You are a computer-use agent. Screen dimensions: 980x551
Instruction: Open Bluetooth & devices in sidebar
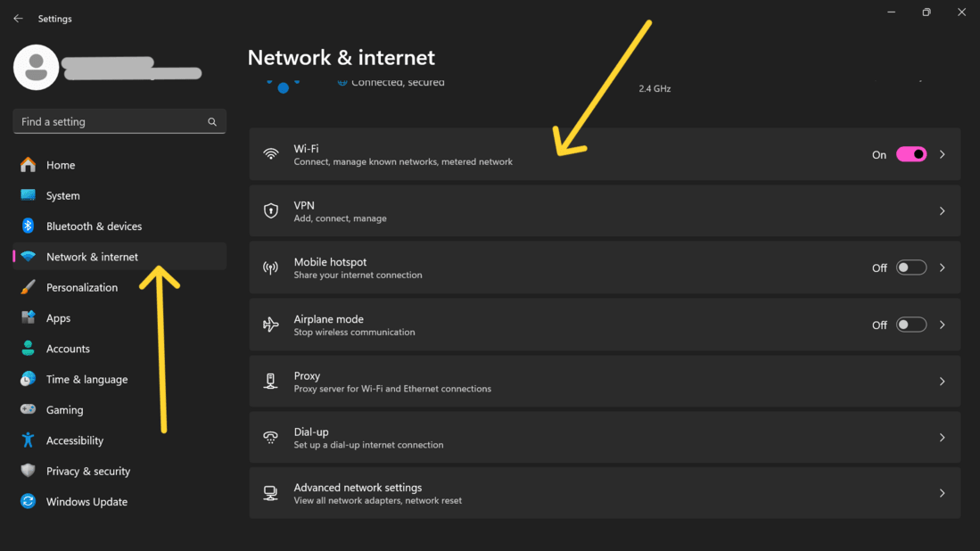(x=94, y=226)
